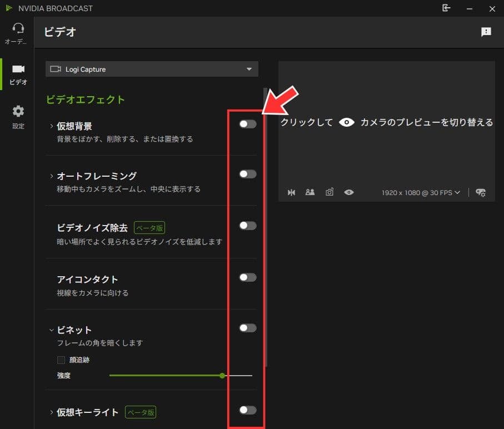The image size is (504, 429).
Task: Minimize the NVIDIA Broadcast window
Action: pos(470,9)
